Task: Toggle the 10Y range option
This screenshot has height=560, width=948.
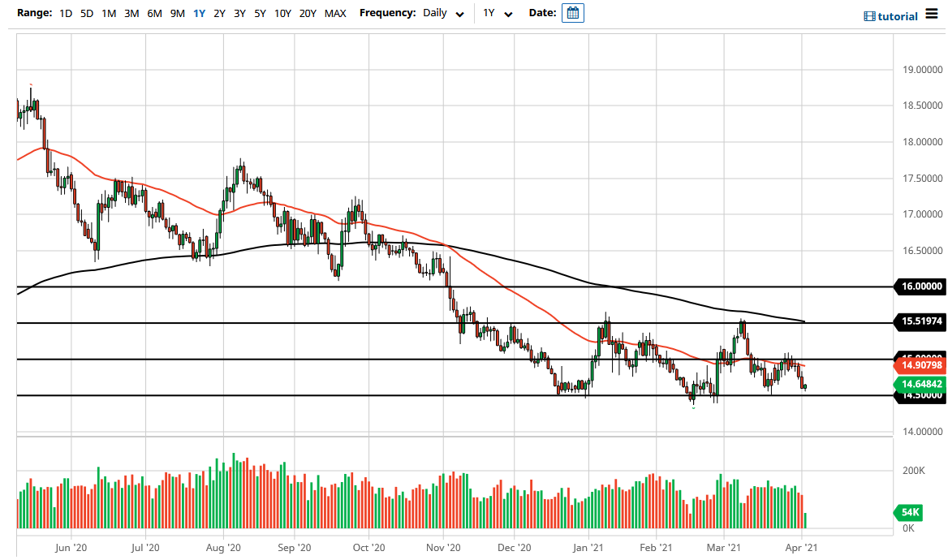Action: [282, 13]
